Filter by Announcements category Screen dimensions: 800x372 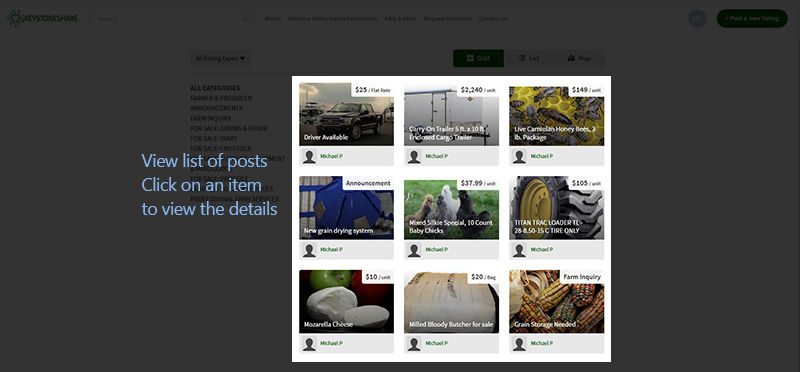point(216,108)
